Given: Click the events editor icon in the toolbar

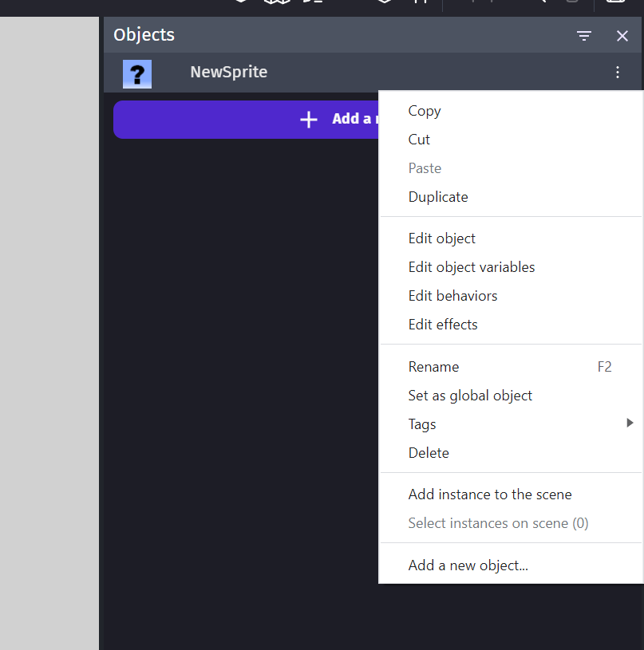Looking at the screenshot, I should click(x=314, y=3).
